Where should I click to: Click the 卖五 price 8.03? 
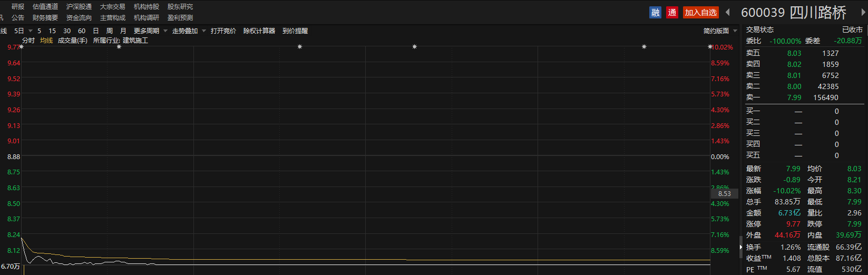tap(794, 53)
